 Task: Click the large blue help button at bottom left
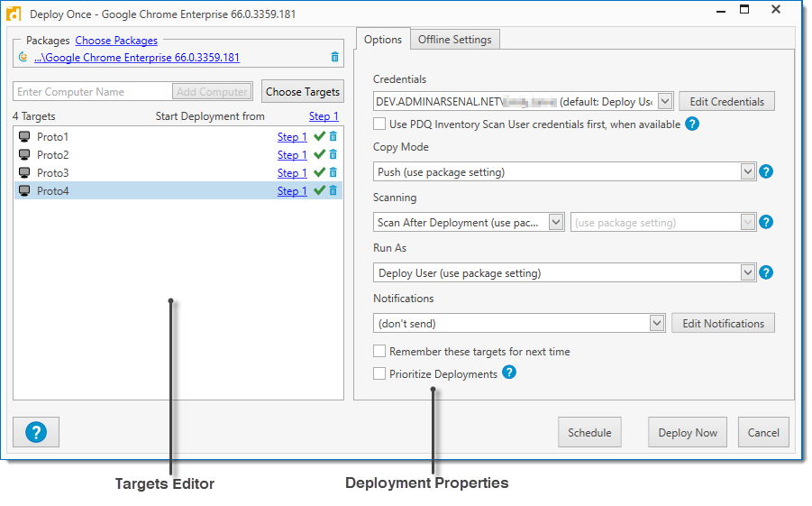36,432
